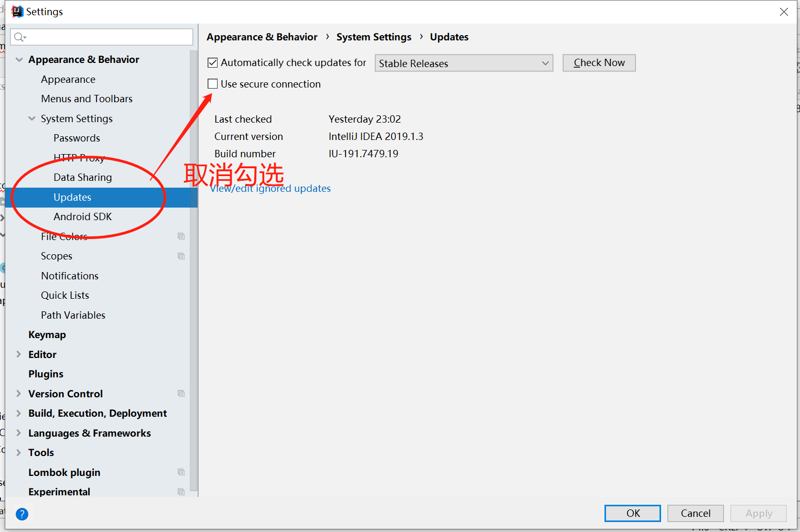Open Notifications settings page
The image size is (800, 532).
(70, 276)
